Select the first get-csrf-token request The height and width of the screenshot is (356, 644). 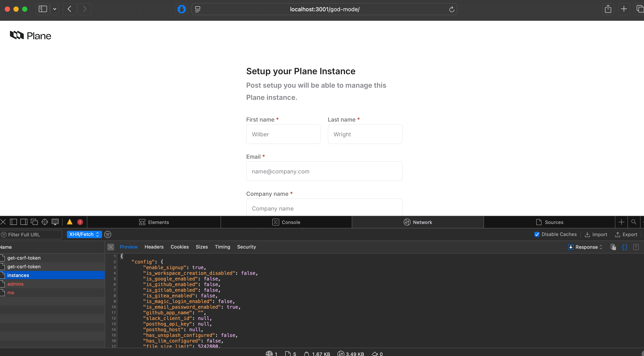coord(52,258)
